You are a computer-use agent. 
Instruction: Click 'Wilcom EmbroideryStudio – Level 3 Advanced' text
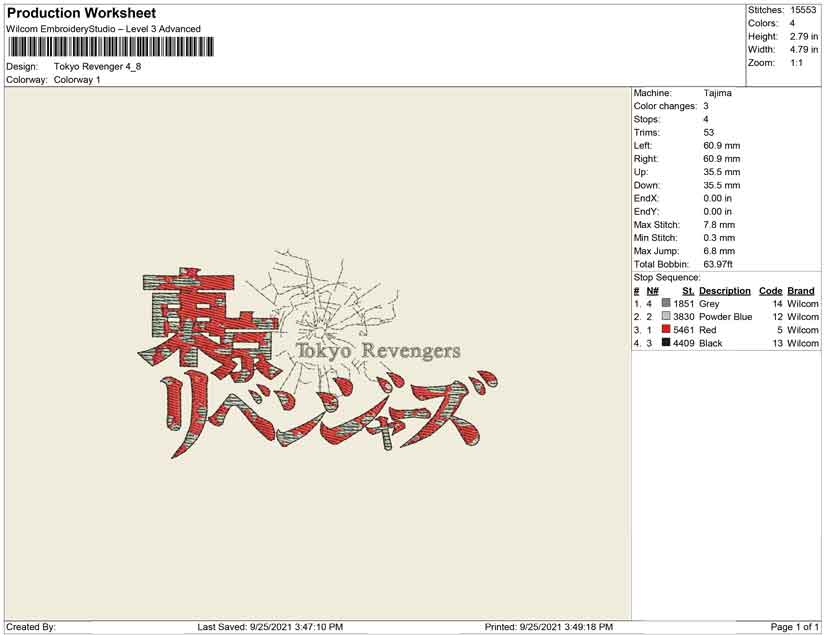[103, 29]
